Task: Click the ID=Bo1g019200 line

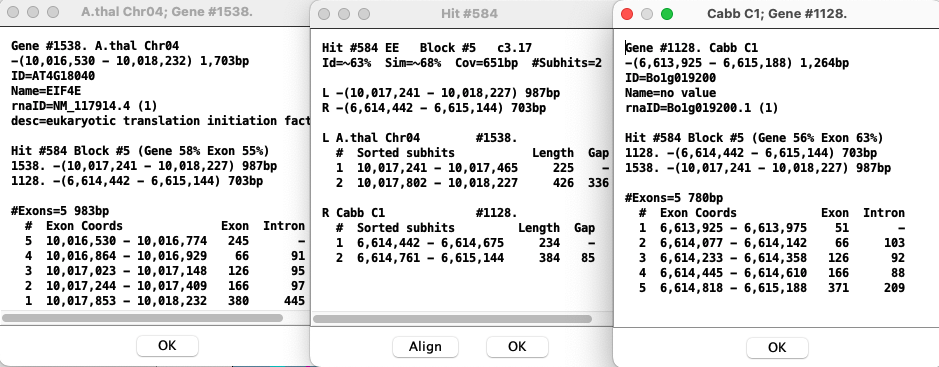Action: [x=670, y=78]
